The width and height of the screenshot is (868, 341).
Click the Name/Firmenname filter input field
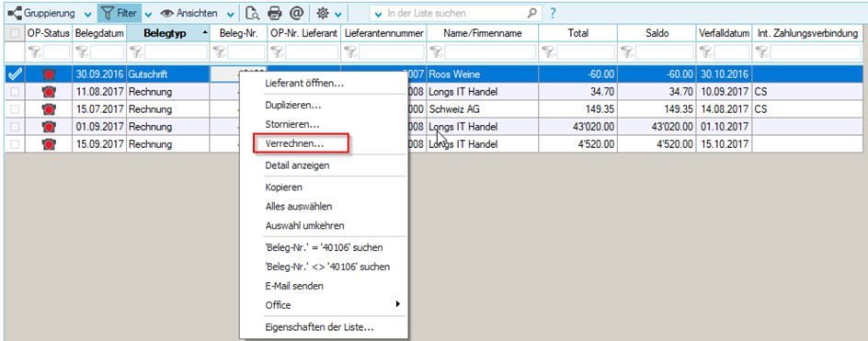click(490, 52)
